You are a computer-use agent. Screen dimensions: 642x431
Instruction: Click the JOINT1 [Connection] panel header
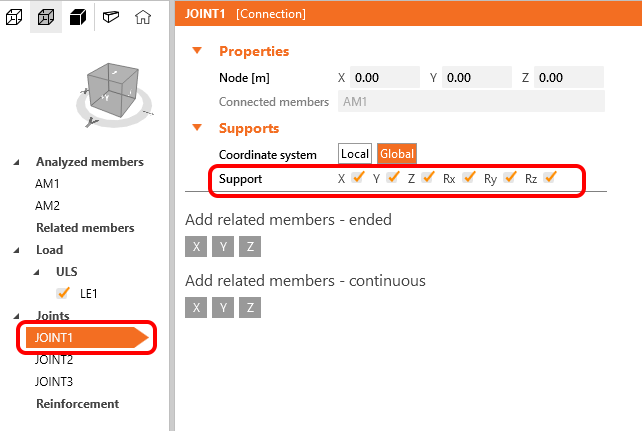(x=408, y=14)
